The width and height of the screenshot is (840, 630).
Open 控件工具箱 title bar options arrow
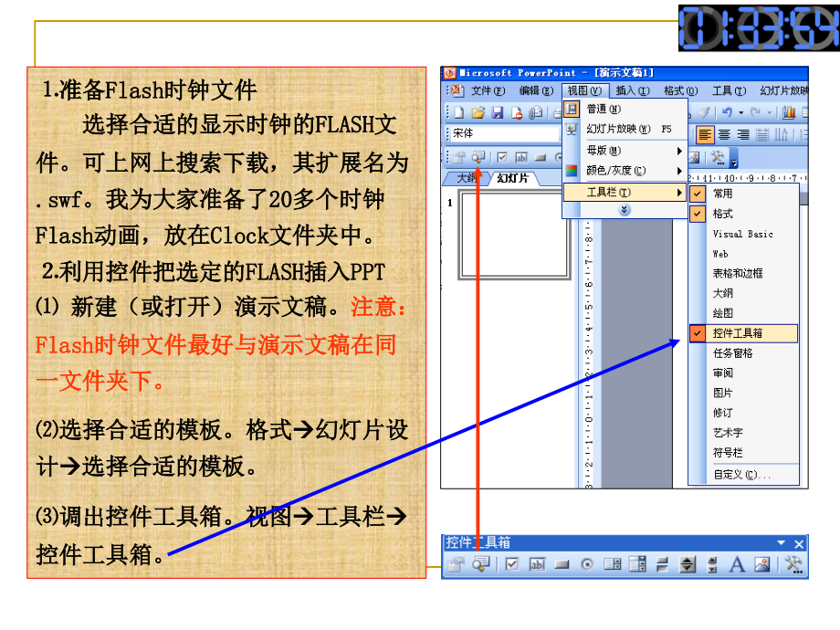(x=781, y=543)
